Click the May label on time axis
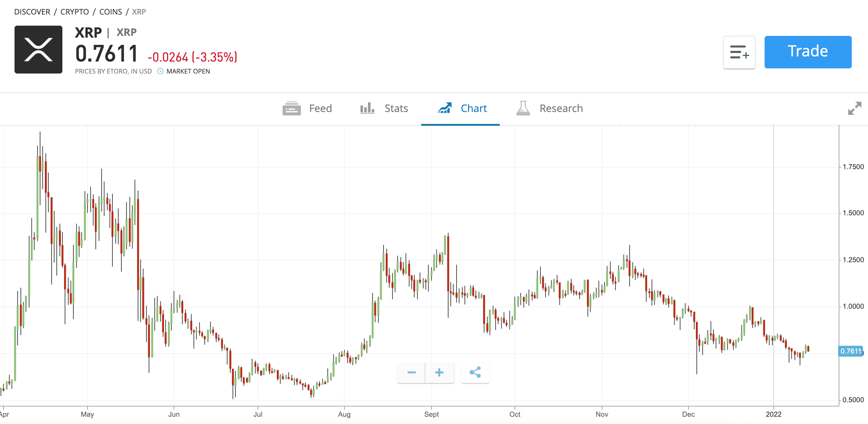The height and width of the screenshot is (424, 868). (x=87, y=414)
